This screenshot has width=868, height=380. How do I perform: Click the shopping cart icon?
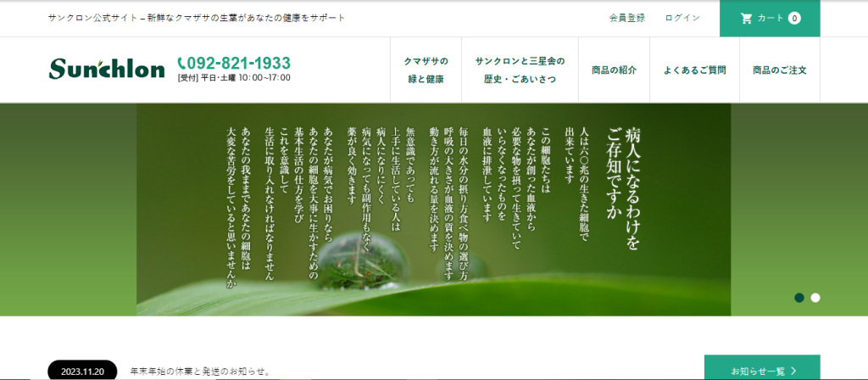click(746, 18)
